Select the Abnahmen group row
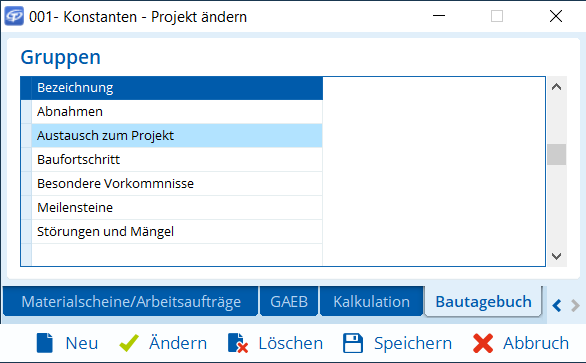This screenshot has width=586, height=363. pyautogui.click(x=177, y=112)
